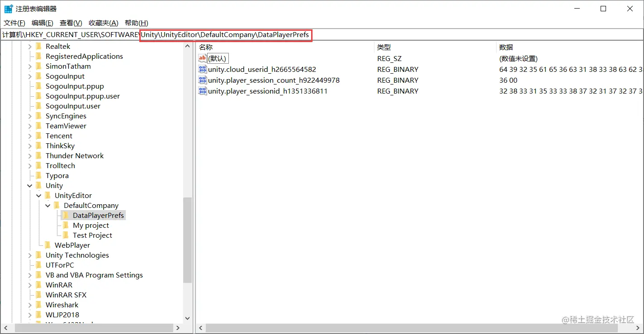Expand the WLJP2018 key

pyautogui.click(x=30, y=315)
